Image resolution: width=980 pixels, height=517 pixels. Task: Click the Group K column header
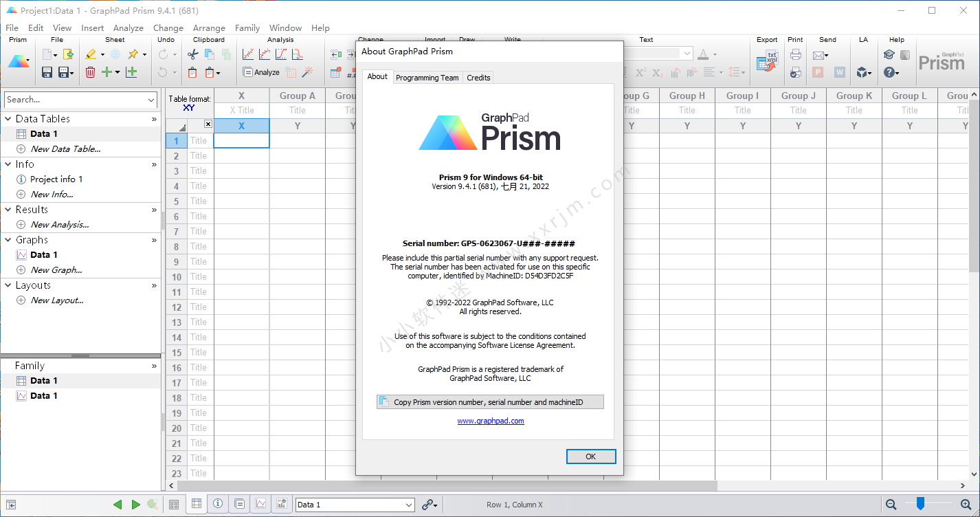pyautogui.click(x=854, y=96)
